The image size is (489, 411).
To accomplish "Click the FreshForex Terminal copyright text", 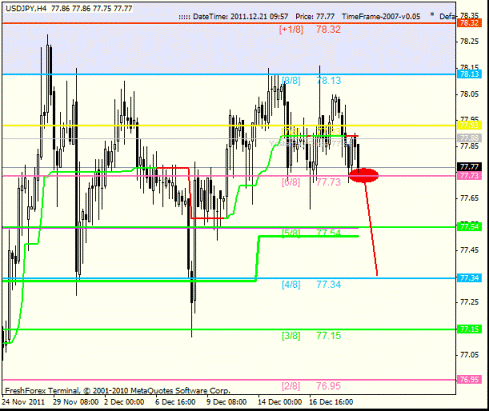I will [x=117, y=391].
